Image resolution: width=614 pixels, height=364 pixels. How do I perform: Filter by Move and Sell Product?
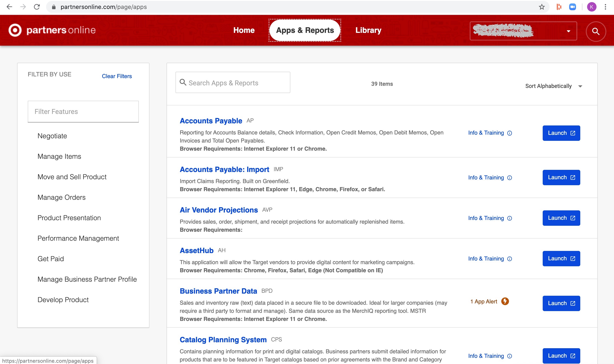point(72,177)
